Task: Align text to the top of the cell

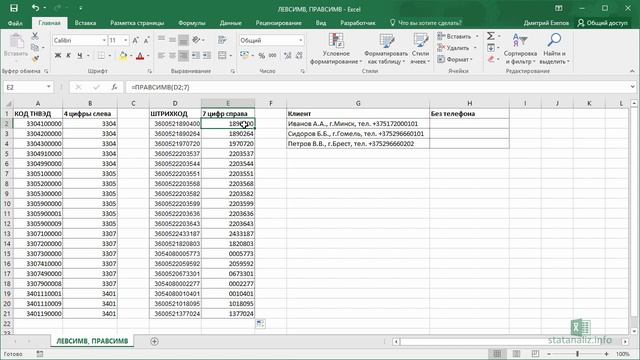Action: (x=162, y=40)
